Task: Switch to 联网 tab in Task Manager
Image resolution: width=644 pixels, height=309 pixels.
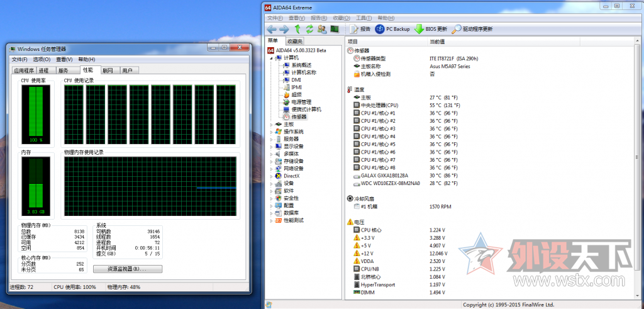Action: (x=111, y=70)
